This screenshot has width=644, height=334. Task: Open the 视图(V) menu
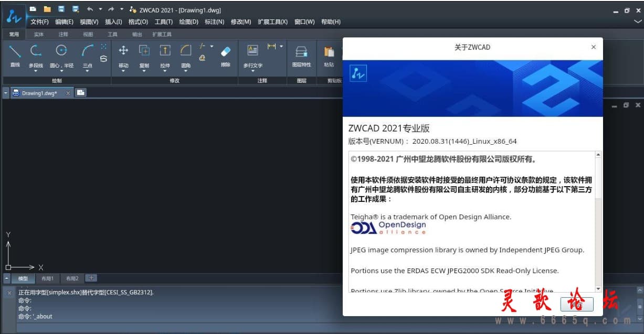coord(89,22)
